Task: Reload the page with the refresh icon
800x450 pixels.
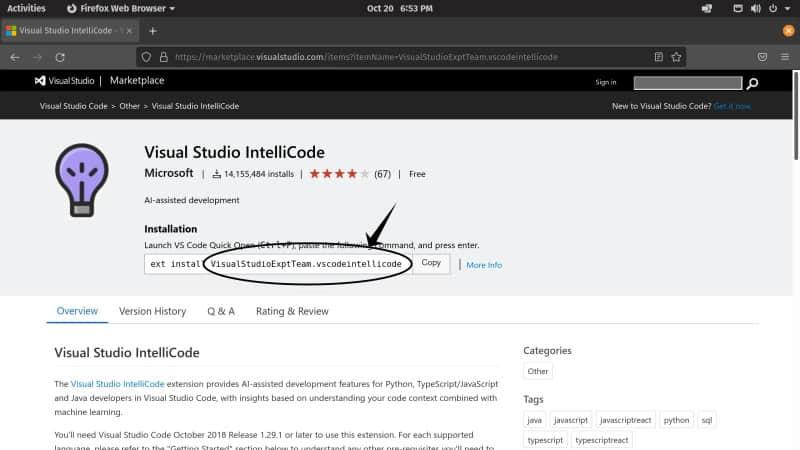Action: (60, 57)
